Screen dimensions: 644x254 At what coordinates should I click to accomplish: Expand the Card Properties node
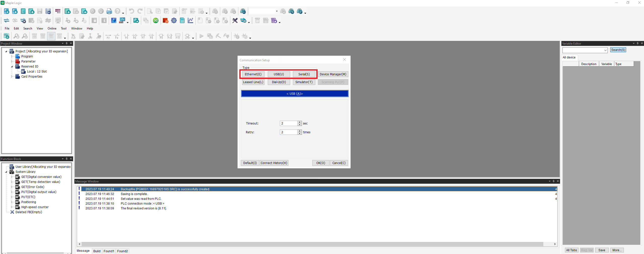pos(12,77)
